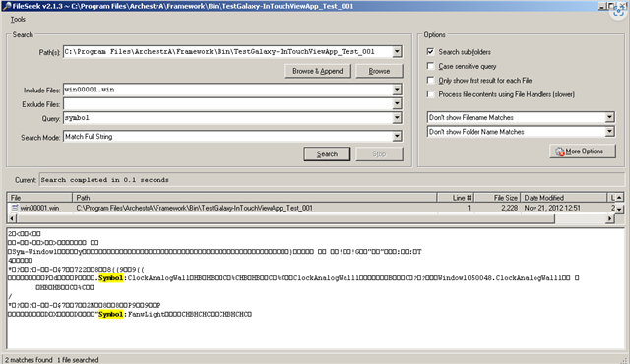Click the FileSeek title bar app icon
This screenshot has height=364, width=630.
[6, 6]
